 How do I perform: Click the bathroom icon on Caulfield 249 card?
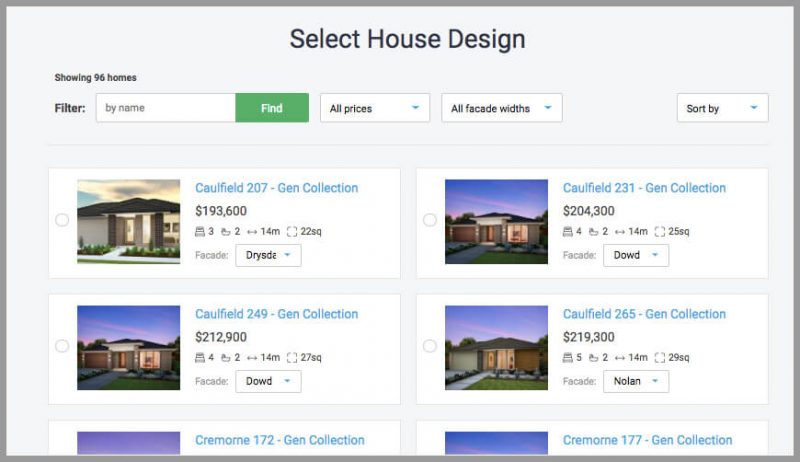pos(226,357)
